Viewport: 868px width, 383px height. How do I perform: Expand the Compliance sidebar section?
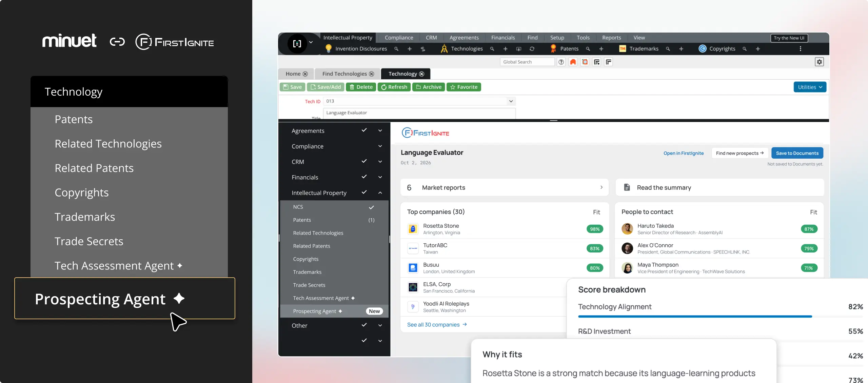(380, 146)
